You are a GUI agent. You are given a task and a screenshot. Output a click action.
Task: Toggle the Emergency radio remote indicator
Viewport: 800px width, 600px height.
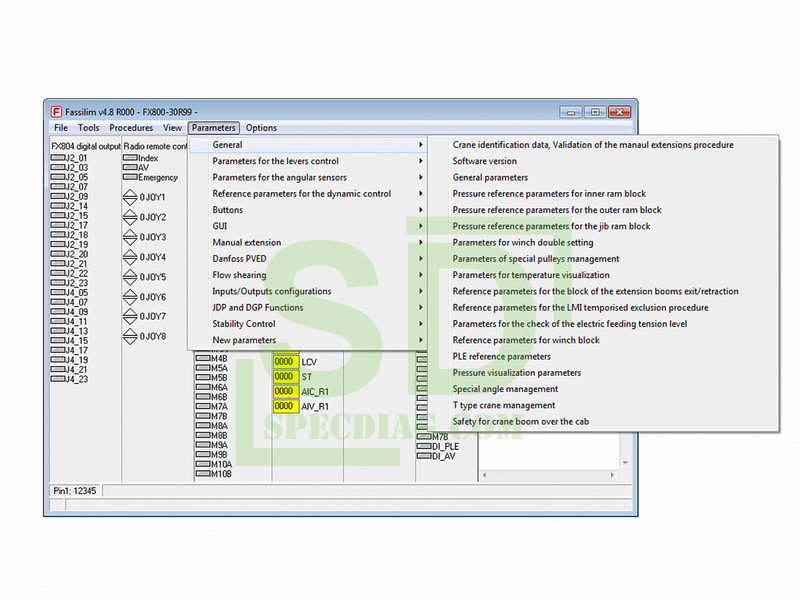click(130, 177)
